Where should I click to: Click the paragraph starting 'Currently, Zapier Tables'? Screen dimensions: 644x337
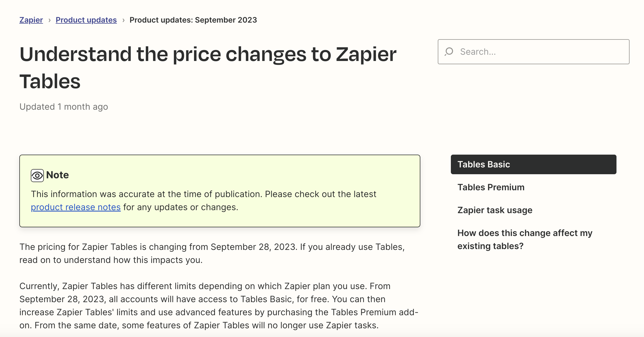pos(219,306)
